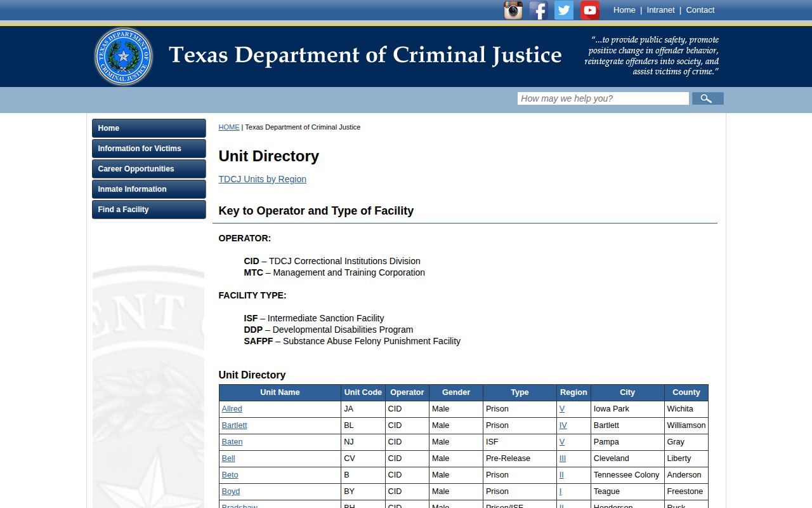
Task: Open Inmate Information menu item
Action: coord(149,189)
